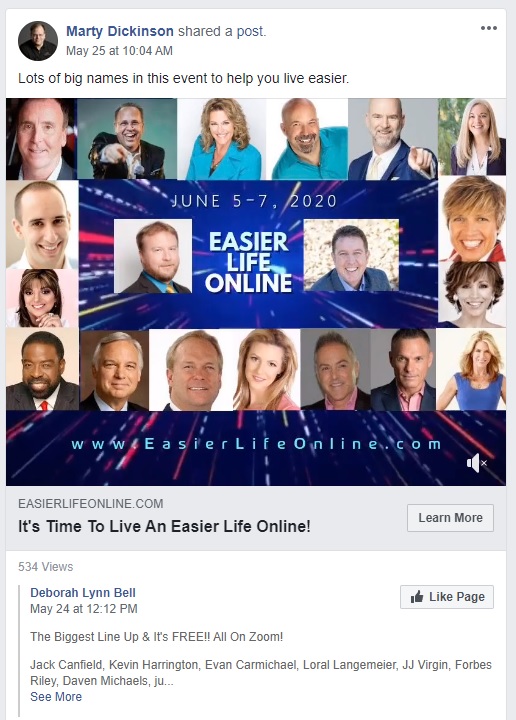Open the EASIERLIFEONLINE.COM domain link
516x720 pixels.
pyautogui.click(x=91, y=504)
